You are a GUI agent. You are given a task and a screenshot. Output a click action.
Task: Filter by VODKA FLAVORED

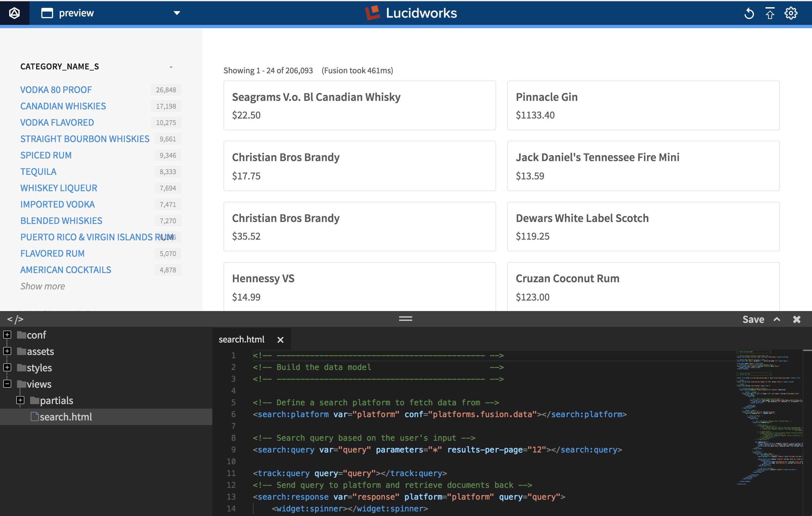(57, 122)
